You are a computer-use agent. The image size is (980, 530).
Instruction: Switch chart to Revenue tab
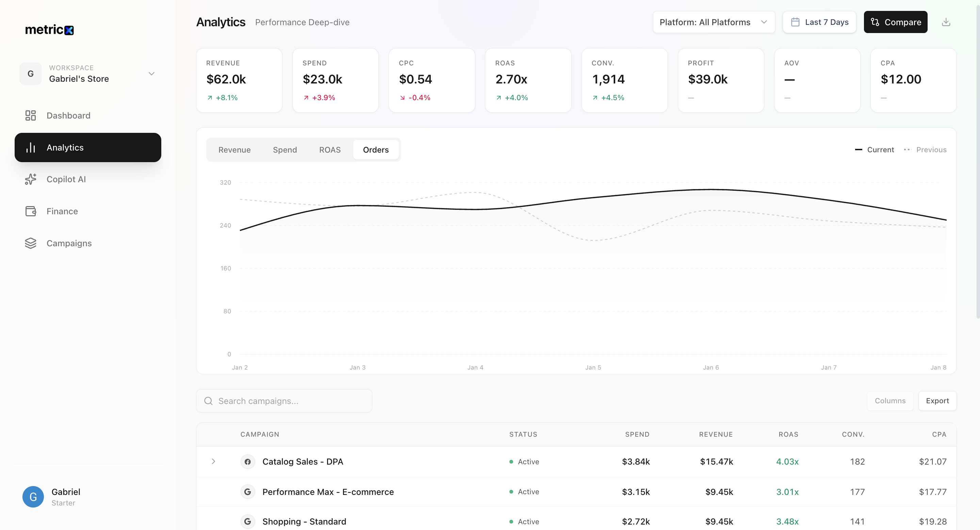click(234, 150)
